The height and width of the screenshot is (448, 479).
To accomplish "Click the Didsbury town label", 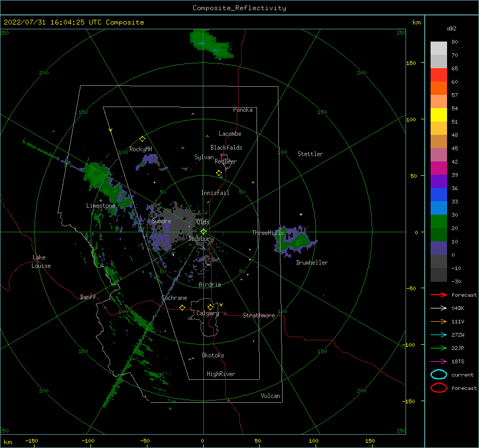I will (201, 239).
